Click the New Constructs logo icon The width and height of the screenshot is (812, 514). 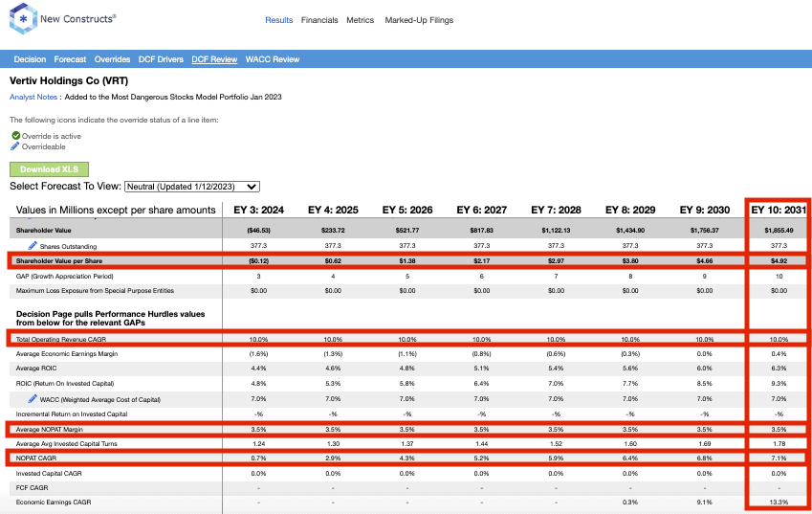pyautogui.click(x=23, y=18)
